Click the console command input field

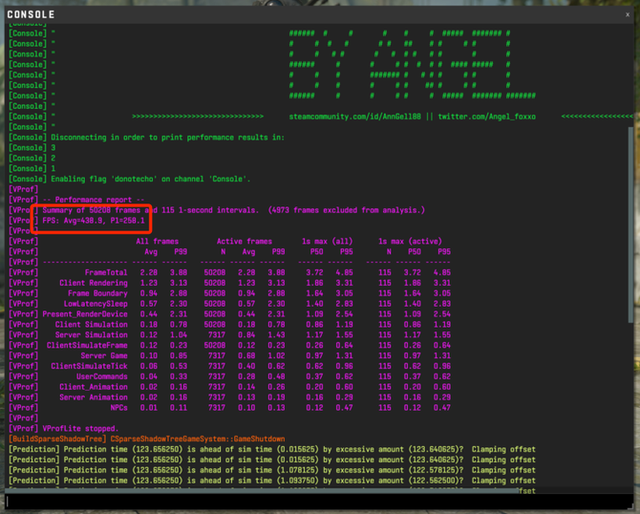coord(320,503)
